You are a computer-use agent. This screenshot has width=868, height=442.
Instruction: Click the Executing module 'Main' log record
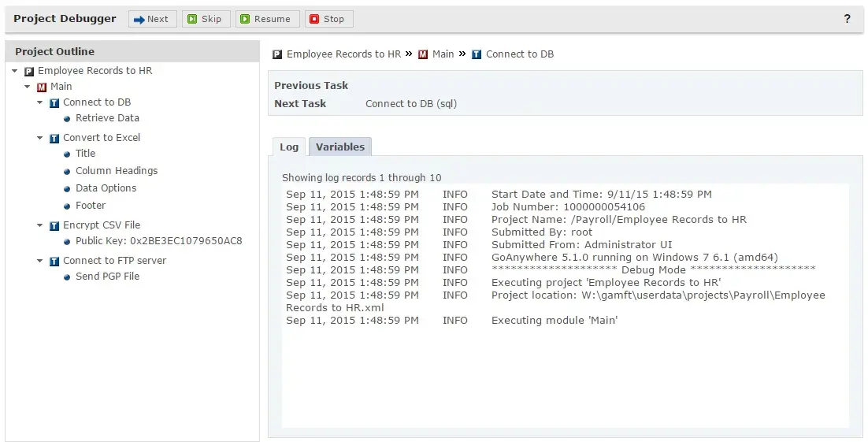point(555,321)
